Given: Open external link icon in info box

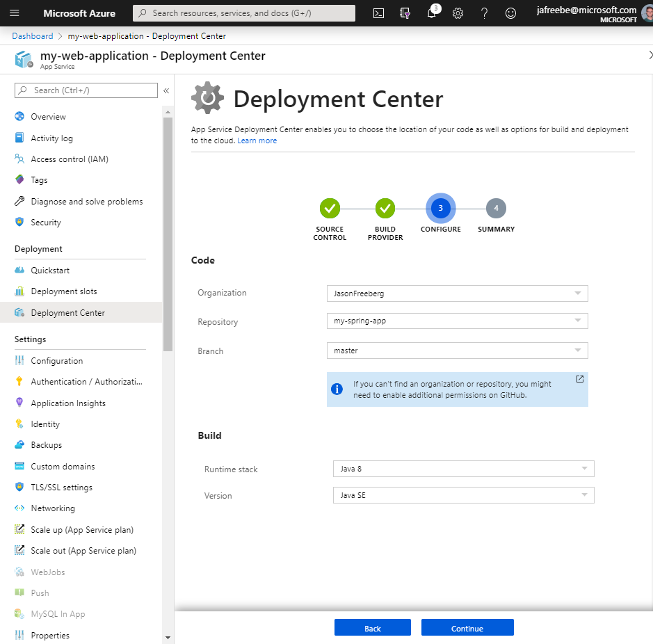Looking at the screenshot, I should tap(580, 379).
